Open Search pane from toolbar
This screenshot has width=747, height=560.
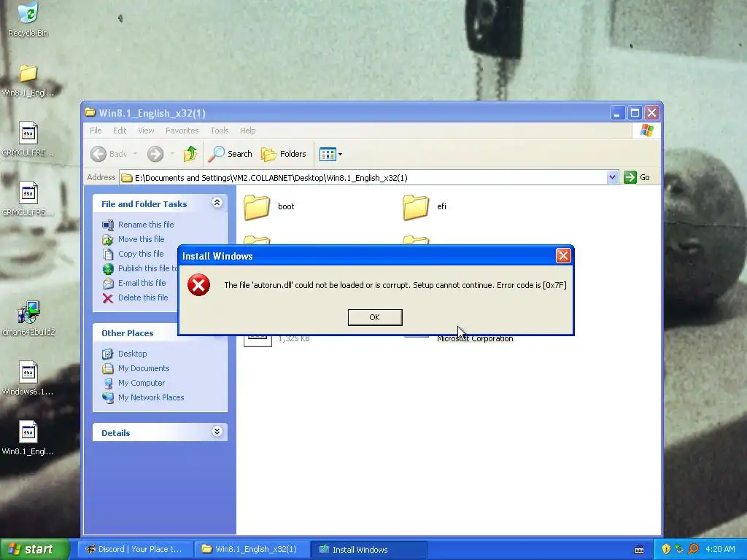pos(231,154)
